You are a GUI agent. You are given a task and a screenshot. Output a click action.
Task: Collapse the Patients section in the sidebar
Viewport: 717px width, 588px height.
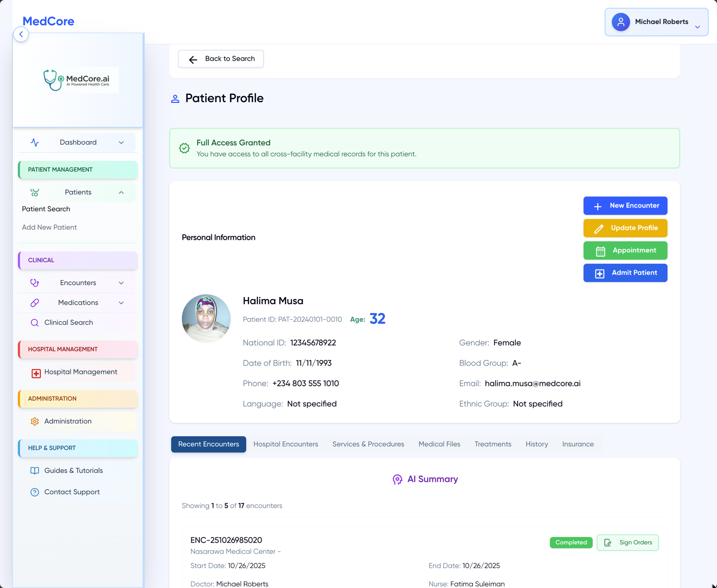tap(121, 192)
